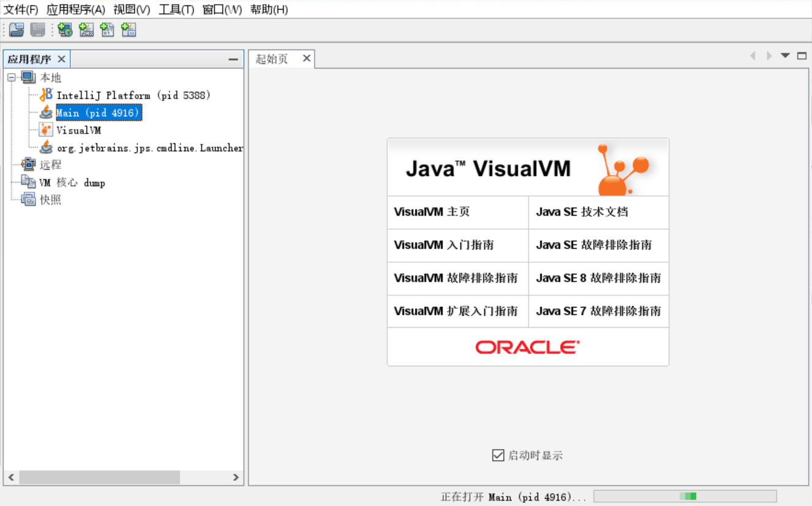The image size is (812, 506).
Task: Click the Java icon beside org.jetbrains.jps.cmdline.Launcher
Action: pyautogui.click(x=46, y=148)
